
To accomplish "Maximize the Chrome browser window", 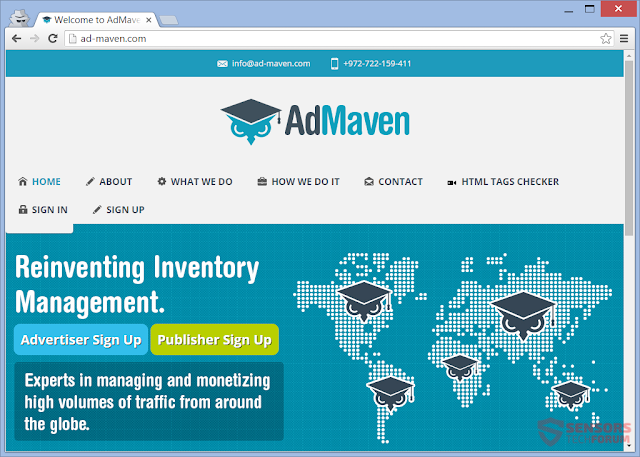I will pos(589,9).
